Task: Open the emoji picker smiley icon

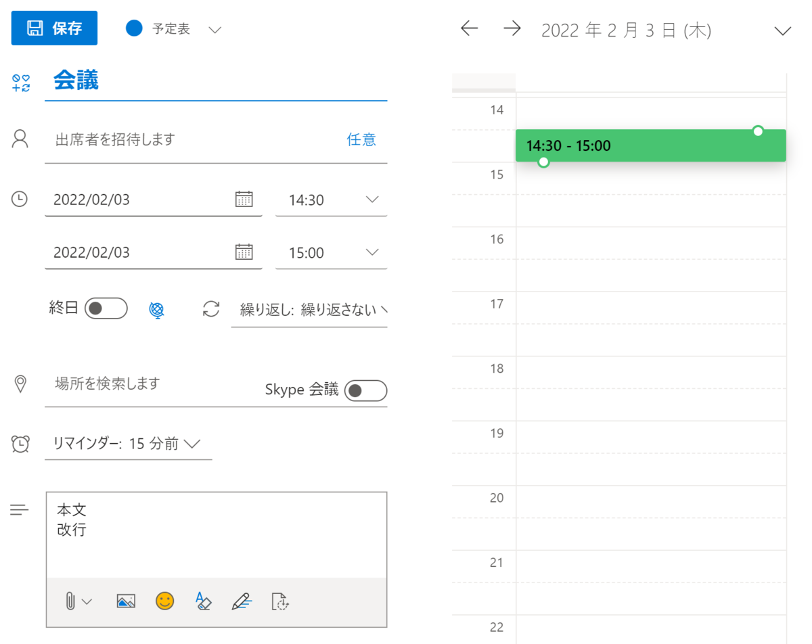Action: [x=164, y=601]
